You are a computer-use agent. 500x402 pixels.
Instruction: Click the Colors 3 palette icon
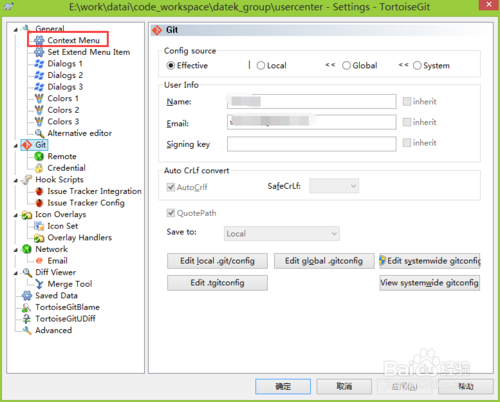[39, 122]
